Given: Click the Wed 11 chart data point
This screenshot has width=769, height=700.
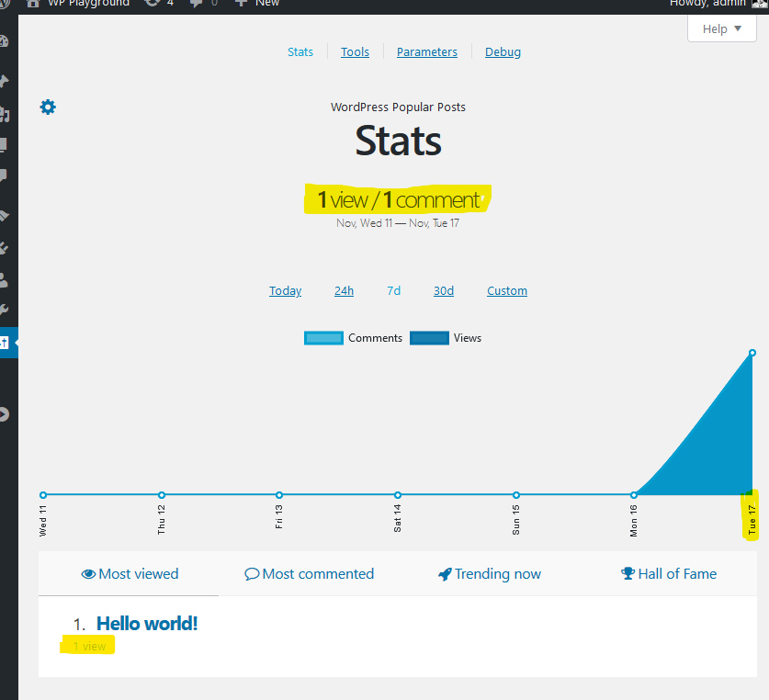Looking at the screenshot, I should pos(43,495).
